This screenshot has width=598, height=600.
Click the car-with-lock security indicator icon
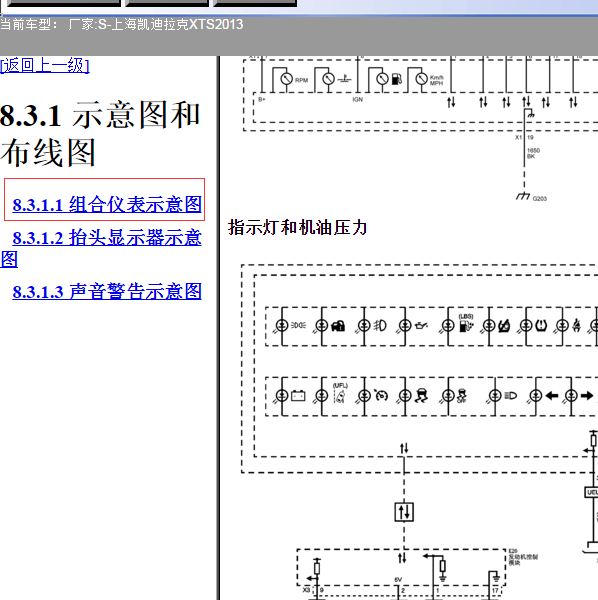pyautogui.click(x=338, y=326)
